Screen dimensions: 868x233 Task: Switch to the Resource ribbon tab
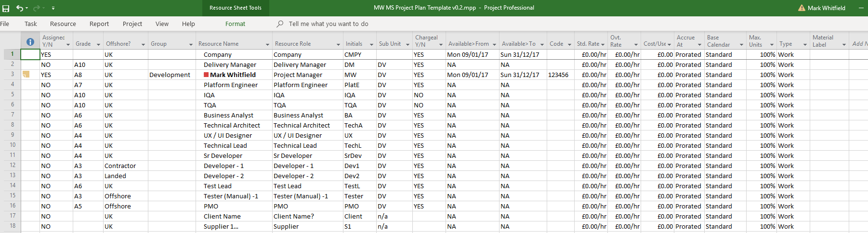click(x=63, y=24)
